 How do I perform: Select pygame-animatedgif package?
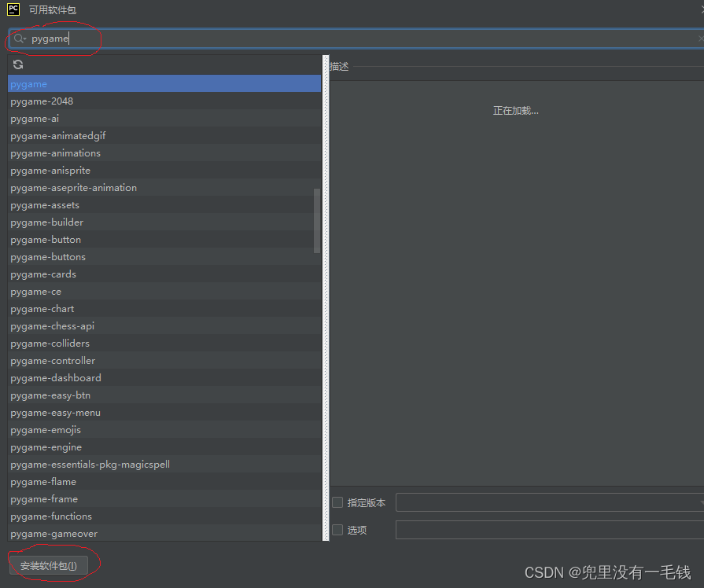point(164,135)
